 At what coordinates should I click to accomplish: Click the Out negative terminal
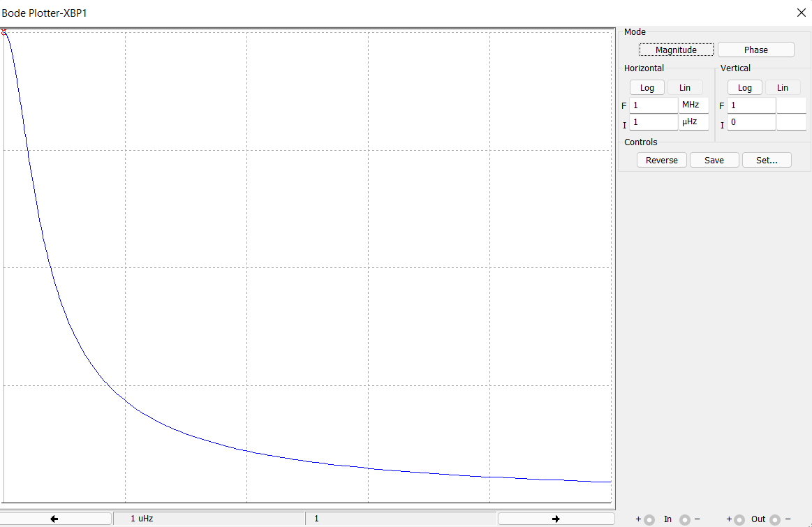coord(775,520)
